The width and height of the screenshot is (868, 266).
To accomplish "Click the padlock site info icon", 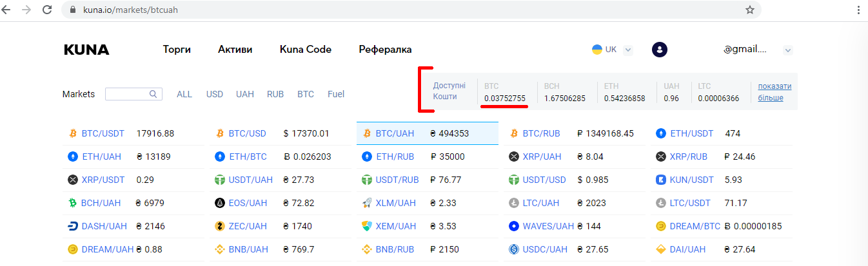I will [72, 10].
